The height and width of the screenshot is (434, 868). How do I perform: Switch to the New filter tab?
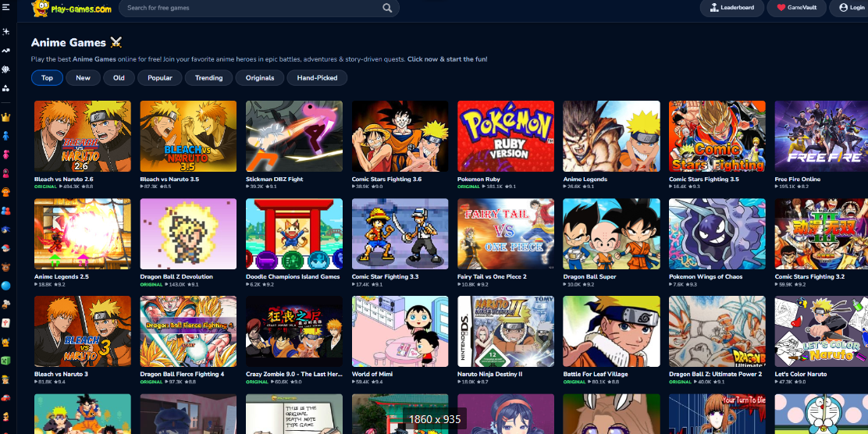click(x=83, y=78)
